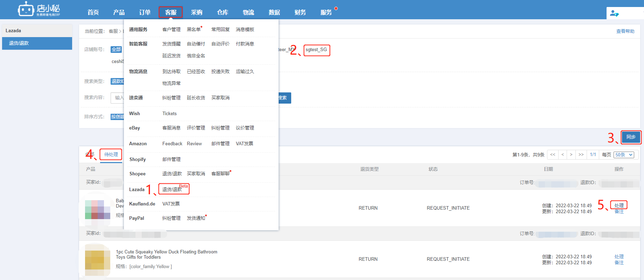This screenshot has width=644, height=280.
Task: Open the 物流 top menu
Action: pyautogui.click(x=248, y=12)
